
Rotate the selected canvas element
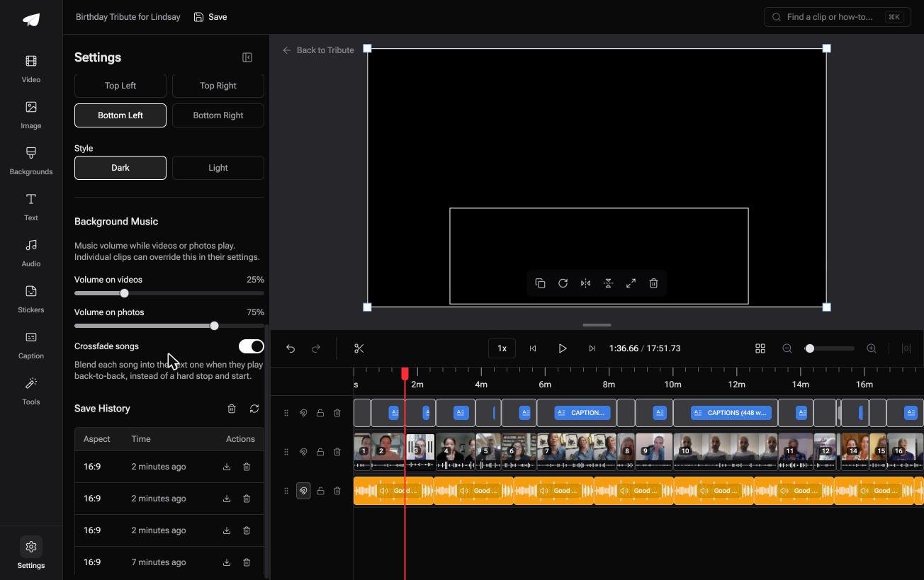[x=563, y=283]
